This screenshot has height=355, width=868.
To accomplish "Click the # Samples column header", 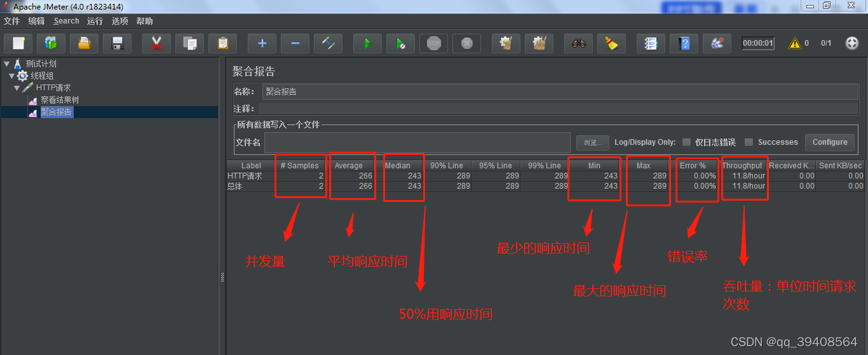I will pyautogui.click(x=299, y=165).
